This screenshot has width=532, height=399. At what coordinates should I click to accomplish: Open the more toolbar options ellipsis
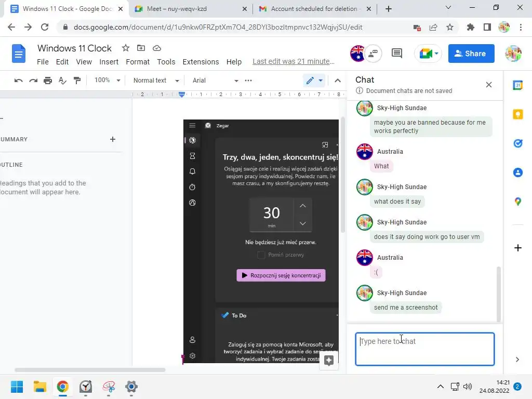point(248,81)
